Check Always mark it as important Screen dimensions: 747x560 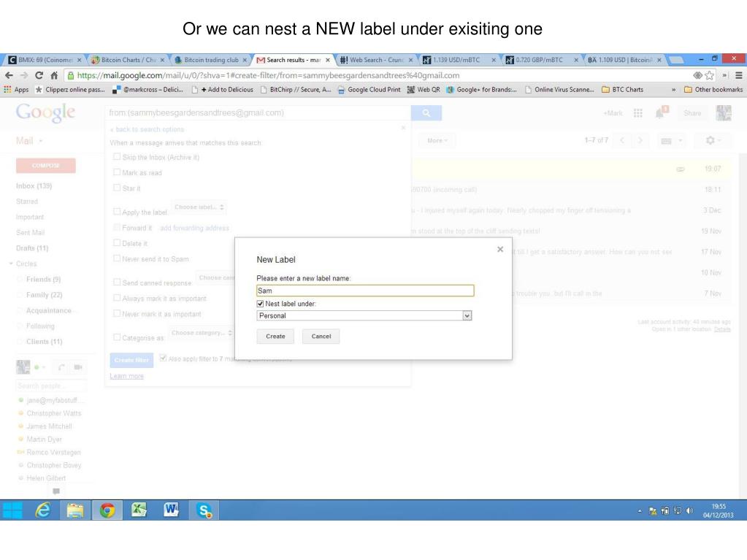pos(117,298)
